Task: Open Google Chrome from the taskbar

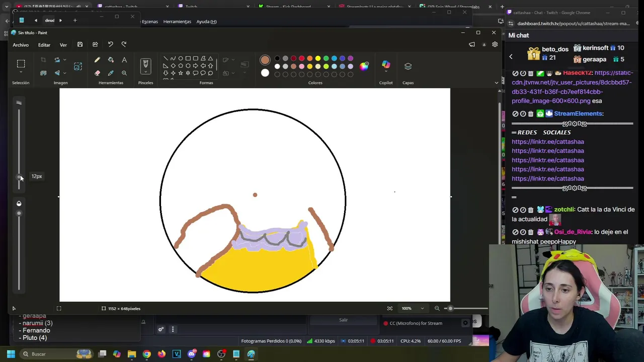Action: [x=146, y=354]
